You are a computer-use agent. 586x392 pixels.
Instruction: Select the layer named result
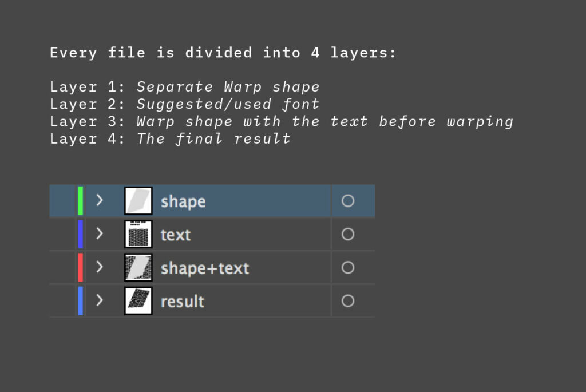183,301
